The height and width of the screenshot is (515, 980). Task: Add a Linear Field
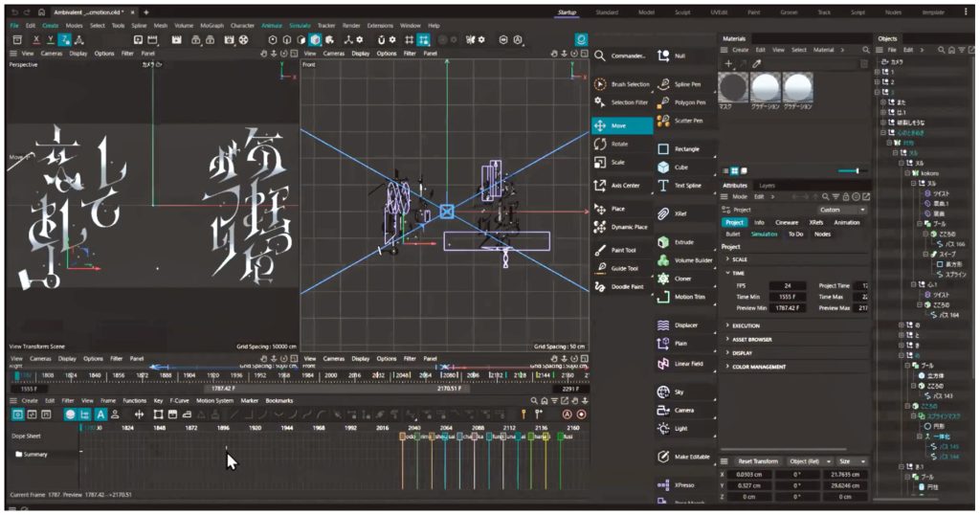[685, 363]
